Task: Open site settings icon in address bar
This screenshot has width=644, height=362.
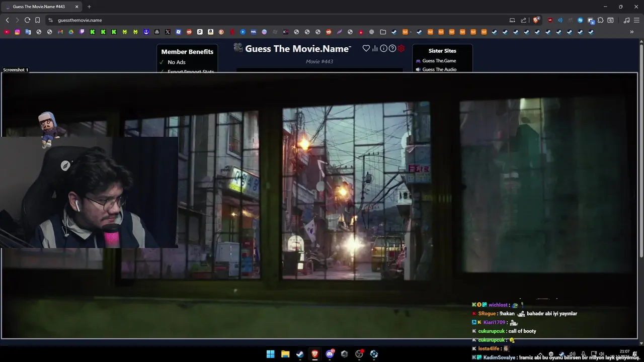Action: tap(50, 20)
